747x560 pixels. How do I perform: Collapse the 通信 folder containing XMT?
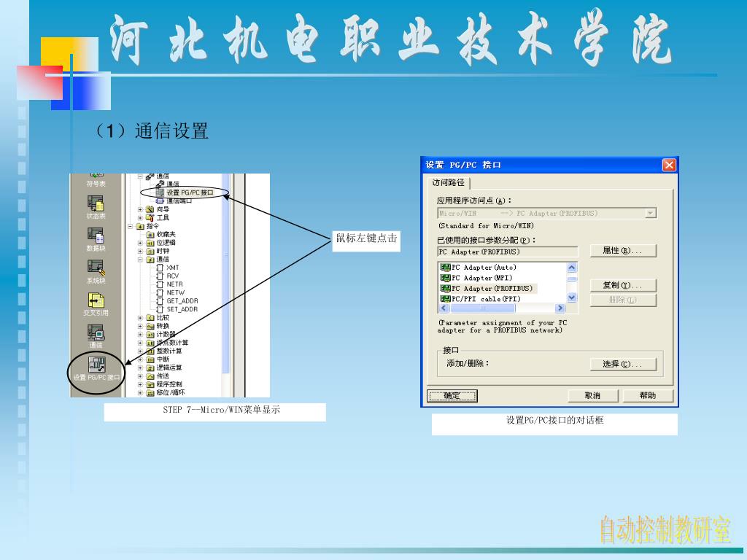point(140,260)
